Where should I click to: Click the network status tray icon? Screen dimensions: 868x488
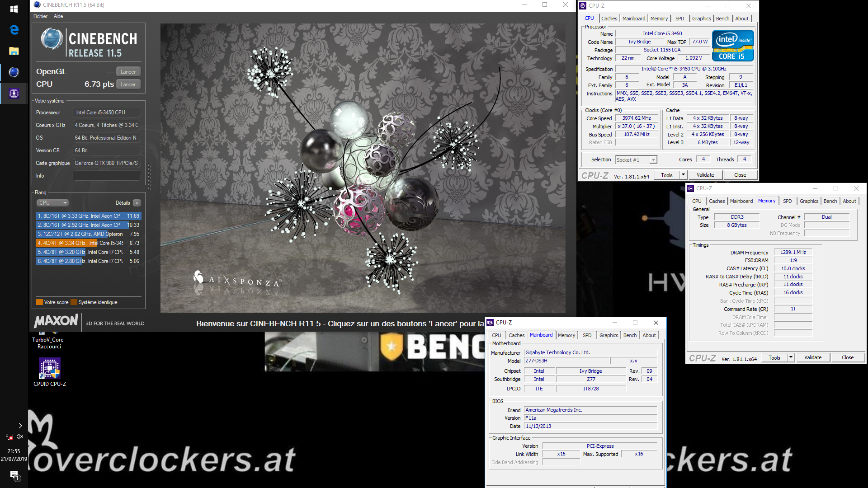click(x=9, y=436)
